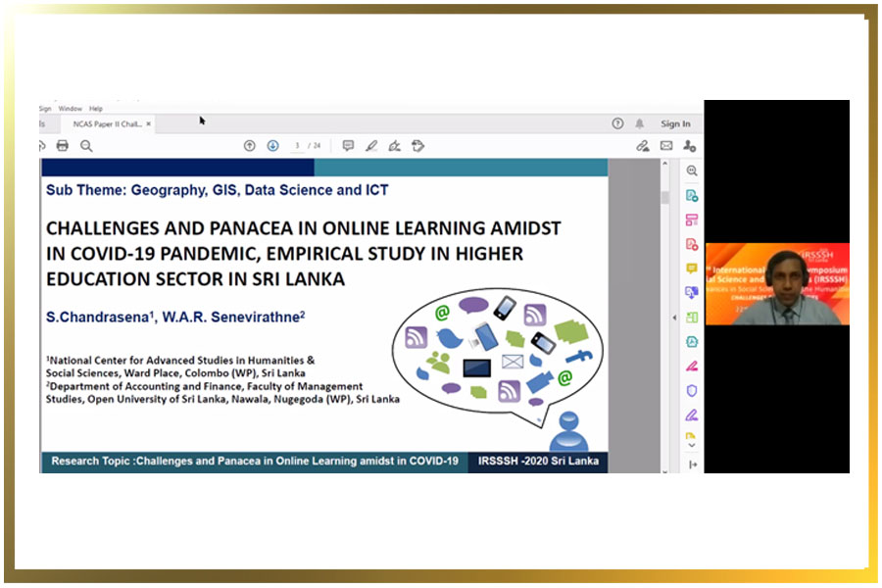Image resolution: width=882 pixels, height=588 pixels.
Task: Open the Sign menu
Action: (x=45, y=108)
